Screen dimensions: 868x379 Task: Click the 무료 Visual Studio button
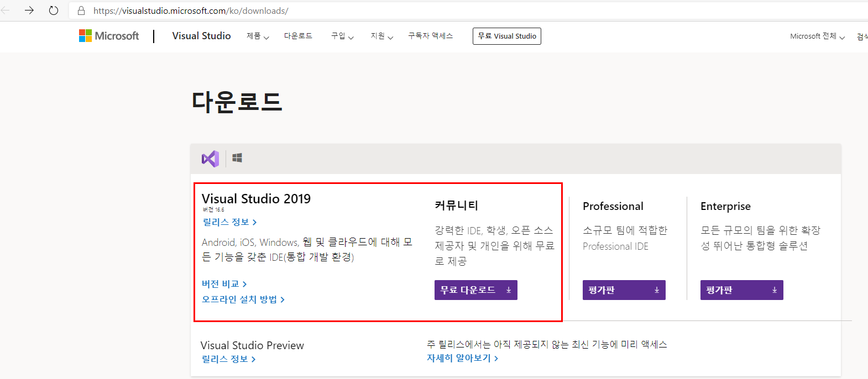tap(507, 36)
